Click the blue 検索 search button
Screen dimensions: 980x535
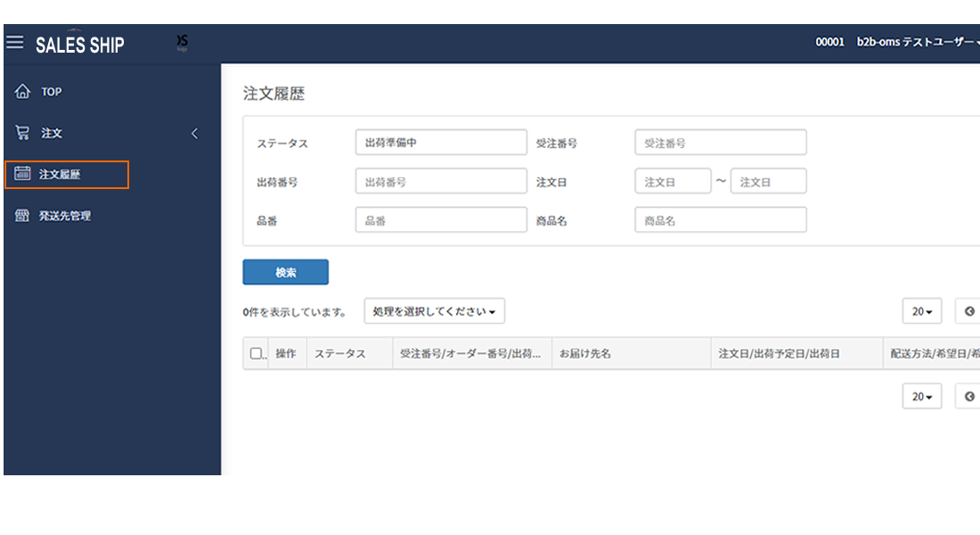pyautogui.click(x=285, y=272)
